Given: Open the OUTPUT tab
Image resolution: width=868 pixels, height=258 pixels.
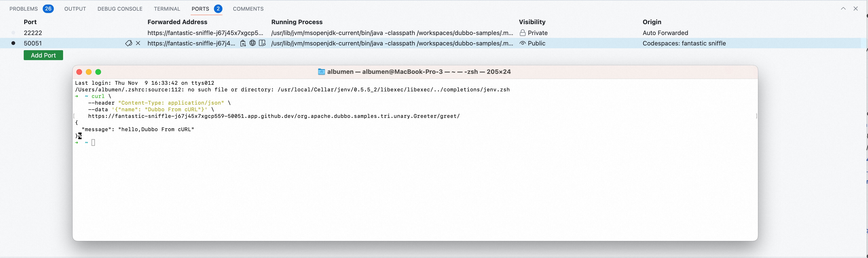Looking at the screenshot, I should [75, 9].
